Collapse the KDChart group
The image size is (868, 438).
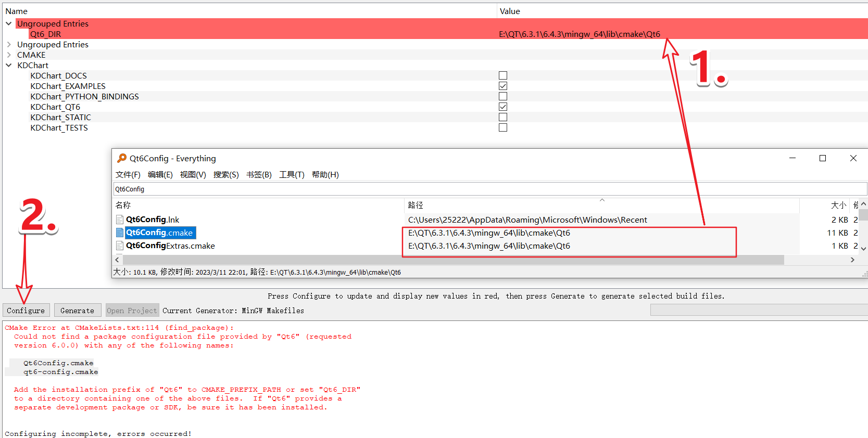coord(9,65)
